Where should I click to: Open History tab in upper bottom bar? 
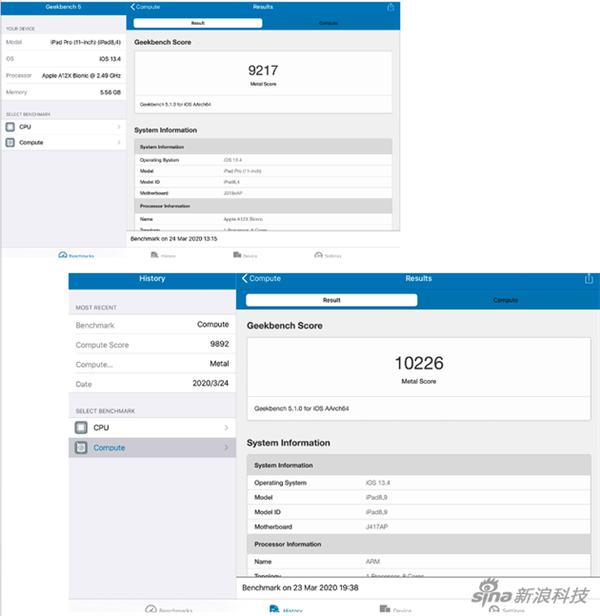coord(163,255)
